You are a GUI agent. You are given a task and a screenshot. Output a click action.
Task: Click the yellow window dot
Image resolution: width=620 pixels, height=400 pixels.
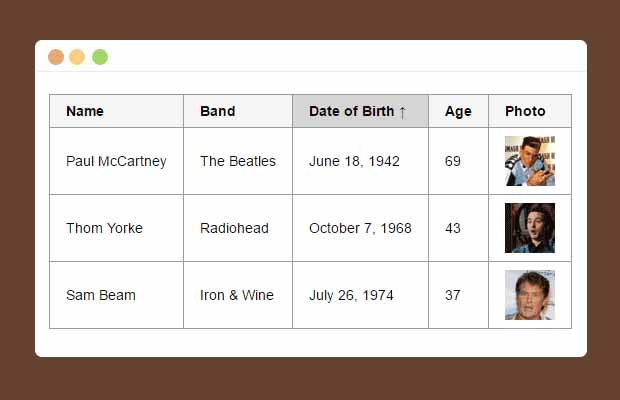coord(77,57)
